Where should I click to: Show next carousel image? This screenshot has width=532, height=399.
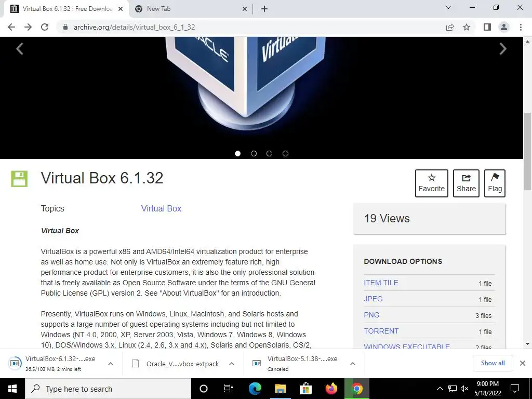tap(503, 48)
